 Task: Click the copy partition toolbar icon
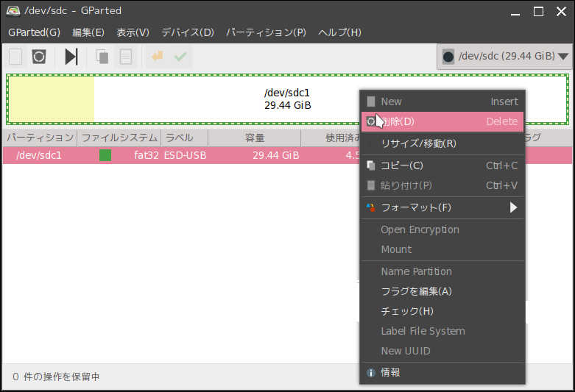[102, 57]
